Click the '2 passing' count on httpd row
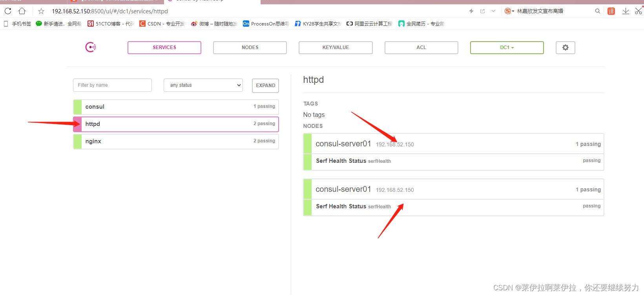644x295 pixels. (x=264, y=124)
